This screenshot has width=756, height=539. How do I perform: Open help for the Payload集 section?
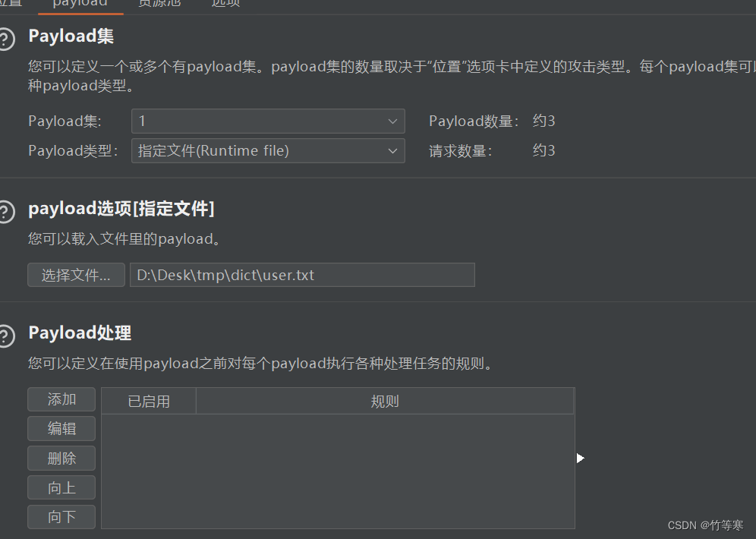tap(6, 39)
